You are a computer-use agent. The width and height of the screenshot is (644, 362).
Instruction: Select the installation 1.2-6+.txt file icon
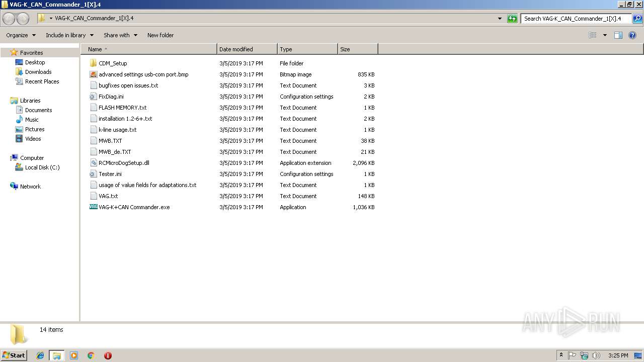click(93, 119)
